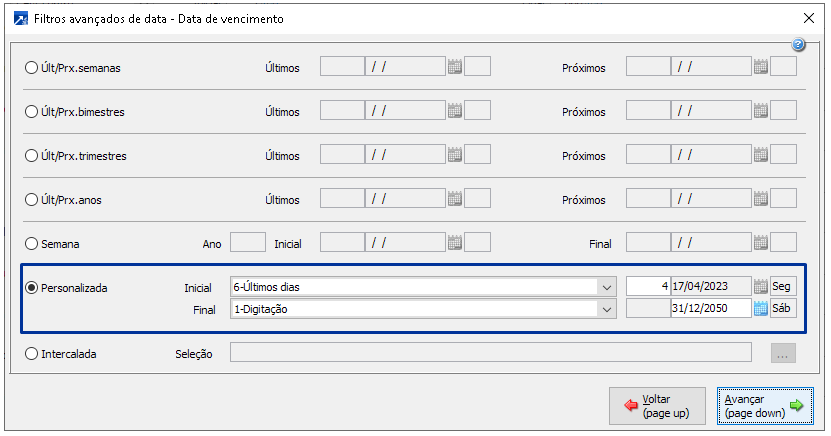Viewport: 831px width, 436px height.
Task: Open calendar for Personalizada Inicial date 17/04/2023
Action: [760, 286]
